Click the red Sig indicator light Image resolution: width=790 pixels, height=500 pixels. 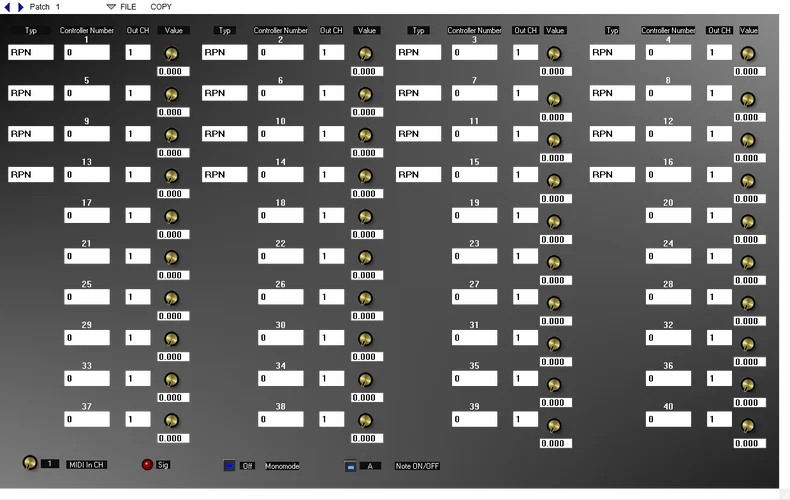pos(147,465)
